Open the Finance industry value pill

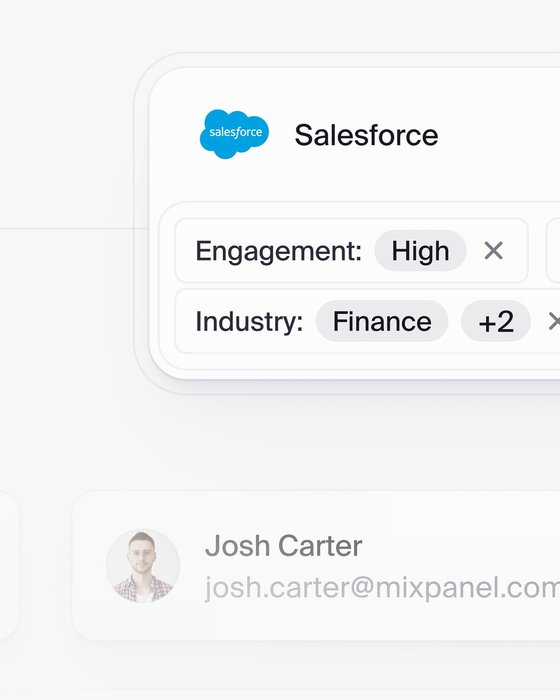click(382, 321)
